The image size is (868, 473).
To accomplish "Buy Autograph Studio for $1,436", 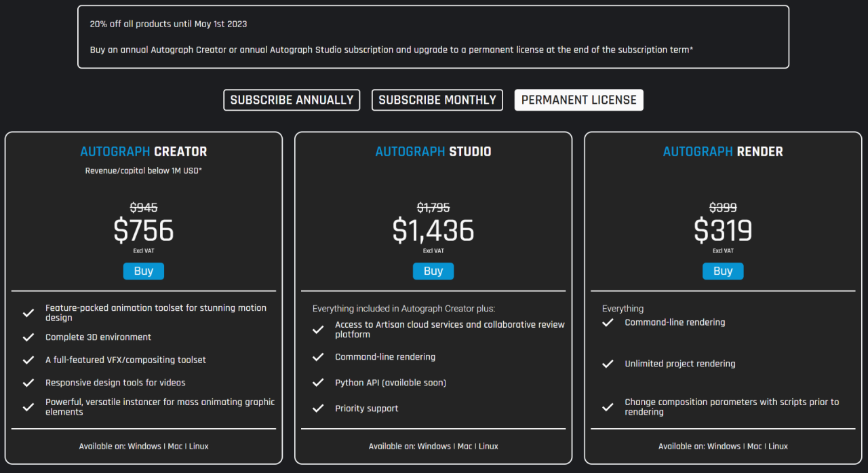I will [433, 271].
